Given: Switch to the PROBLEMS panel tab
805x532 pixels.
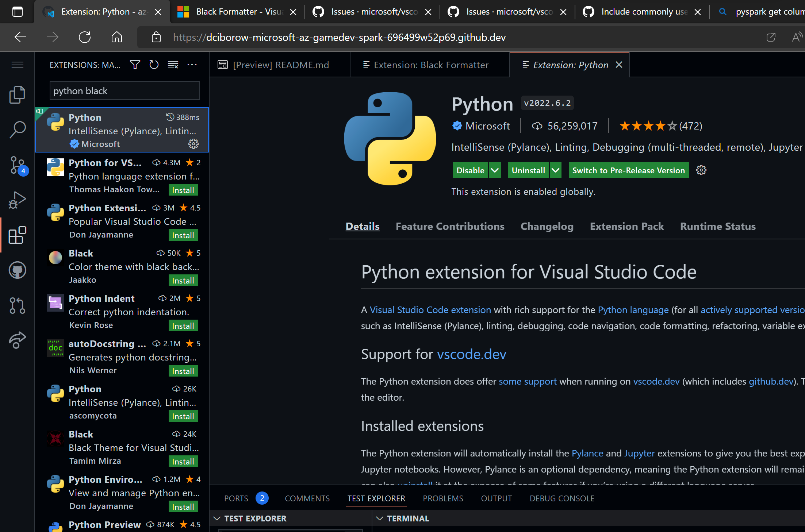Looking at the screenshot, I should (x=443, y=498).
